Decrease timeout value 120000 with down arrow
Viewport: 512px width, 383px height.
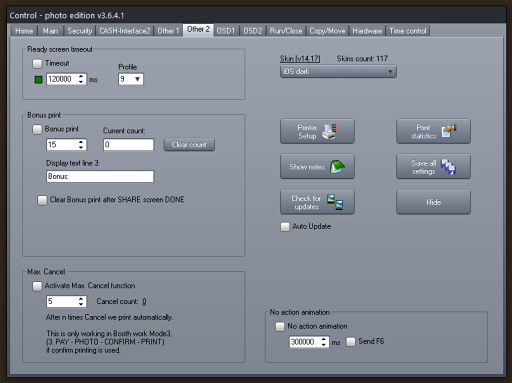coord(81,82)
